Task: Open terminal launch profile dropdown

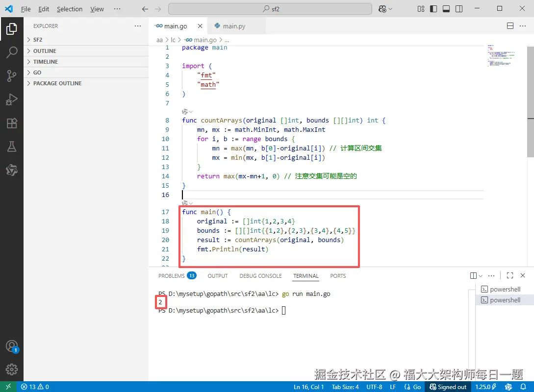Action: 481,275
